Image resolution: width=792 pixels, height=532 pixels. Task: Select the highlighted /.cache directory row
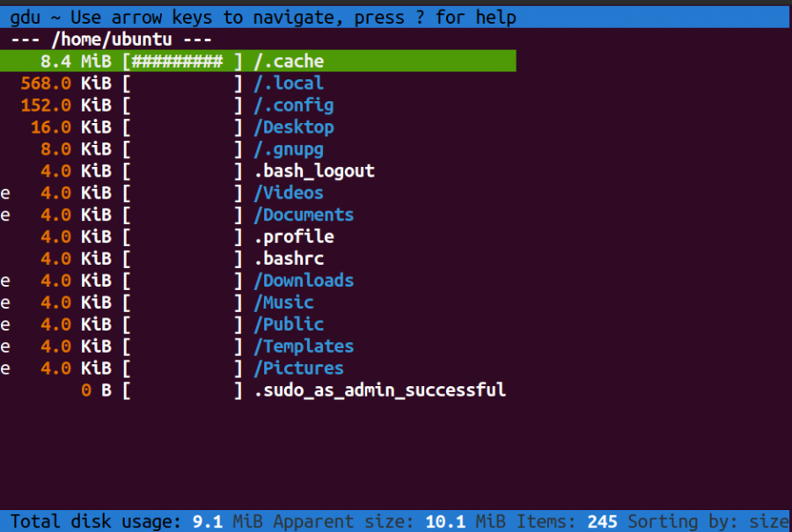pyautogui.click(x=289, y=62)
